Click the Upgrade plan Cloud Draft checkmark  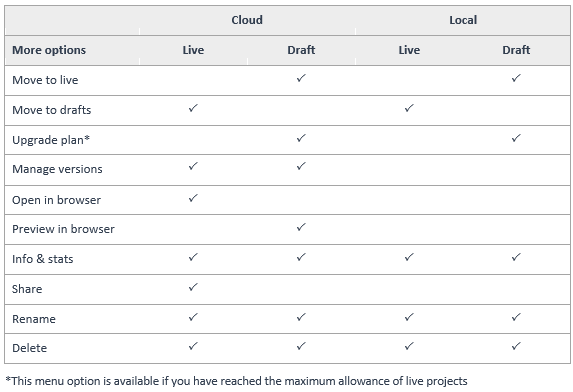pos(301,138)
